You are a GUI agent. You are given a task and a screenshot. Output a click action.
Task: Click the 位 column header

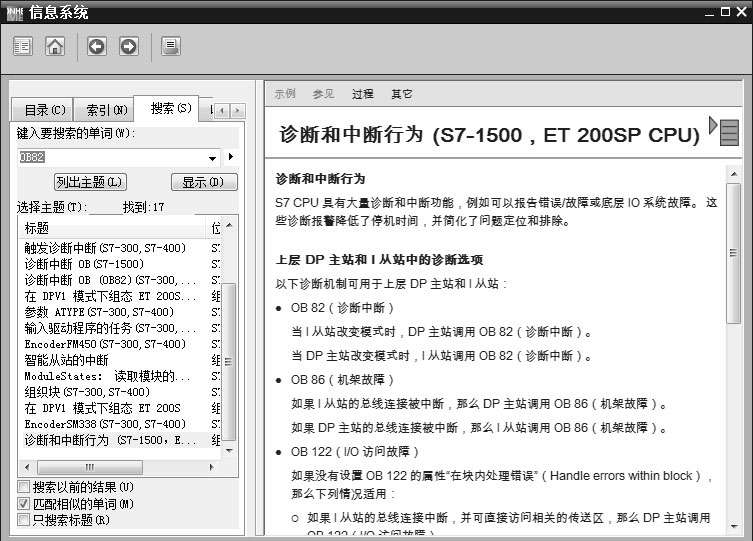(x=215, y=228)
